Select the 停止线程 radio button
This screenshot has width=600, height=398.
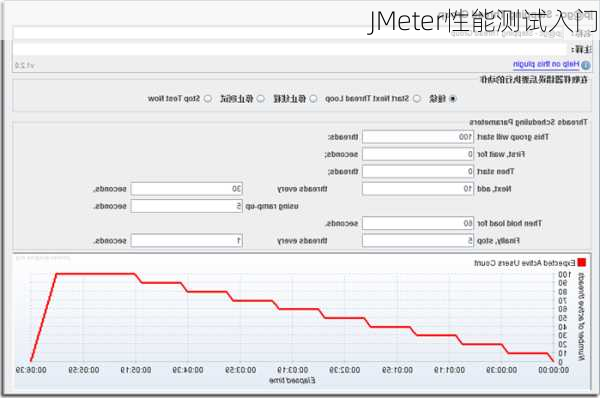pyautogui.click(x=313, y=99)
